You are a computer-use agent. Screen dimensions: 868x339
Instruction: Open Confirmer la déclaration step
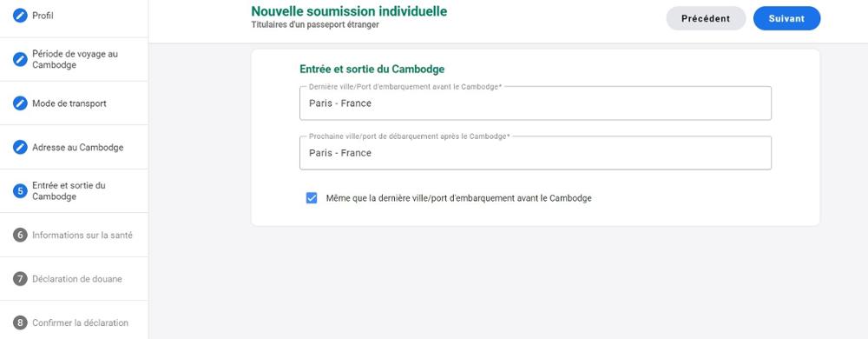tap(80, 322)
